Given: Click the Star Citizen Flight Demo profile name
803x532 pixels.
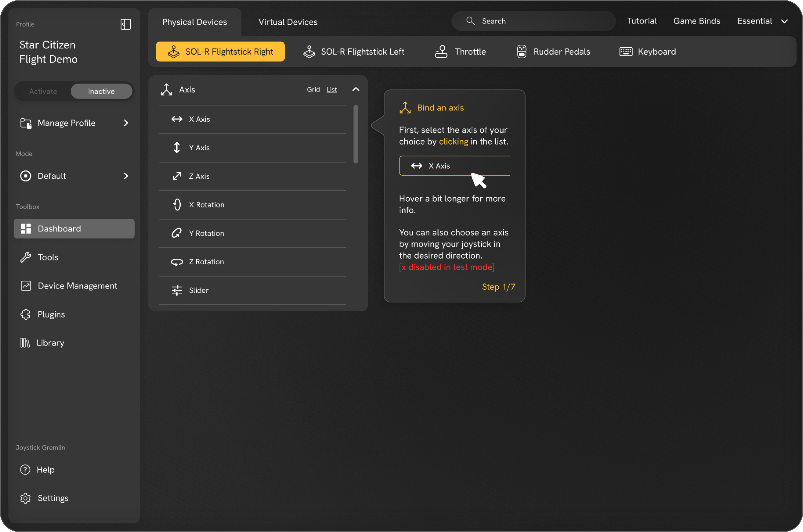Looking at the screenshot, I should click(48, 52).
